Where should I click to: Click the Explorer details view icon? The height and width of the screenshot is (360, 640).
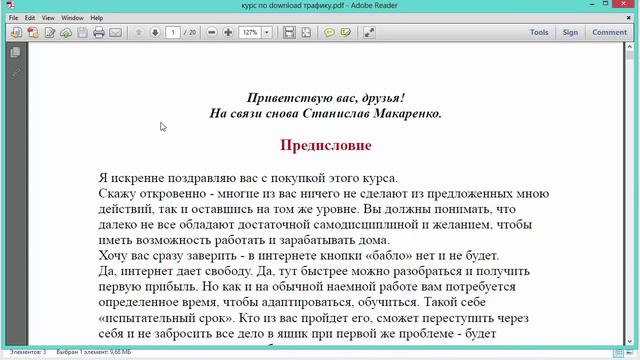point(618,352)
